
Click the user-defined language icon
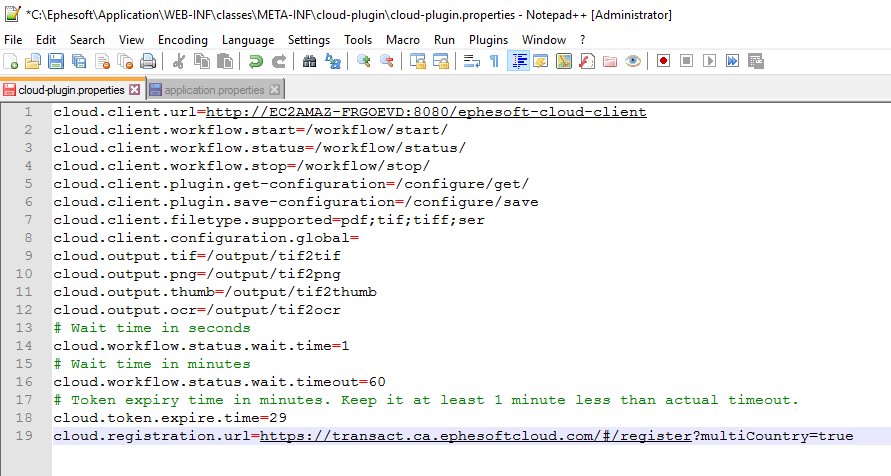(x=541, y=61)
